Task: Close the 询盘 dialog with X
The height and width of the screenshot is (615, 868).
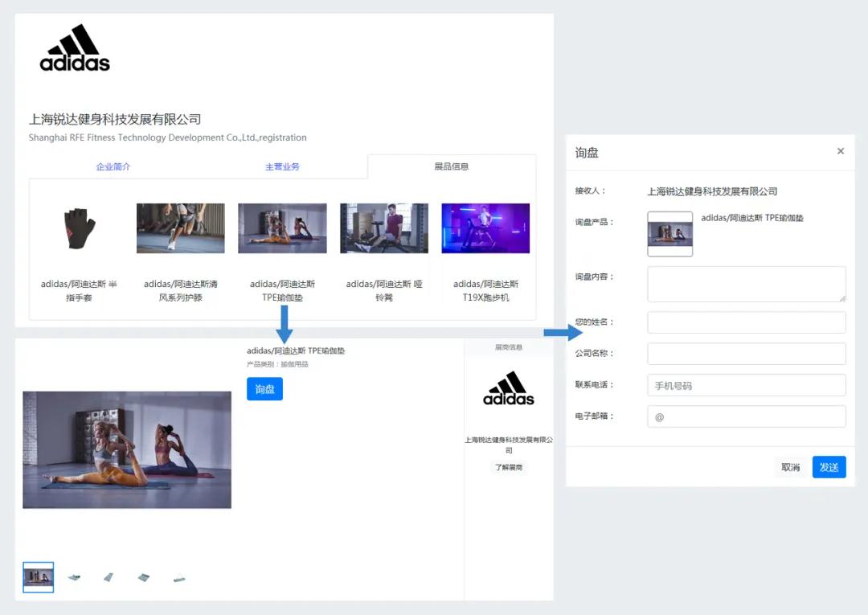Action: [x=841, y=151]
